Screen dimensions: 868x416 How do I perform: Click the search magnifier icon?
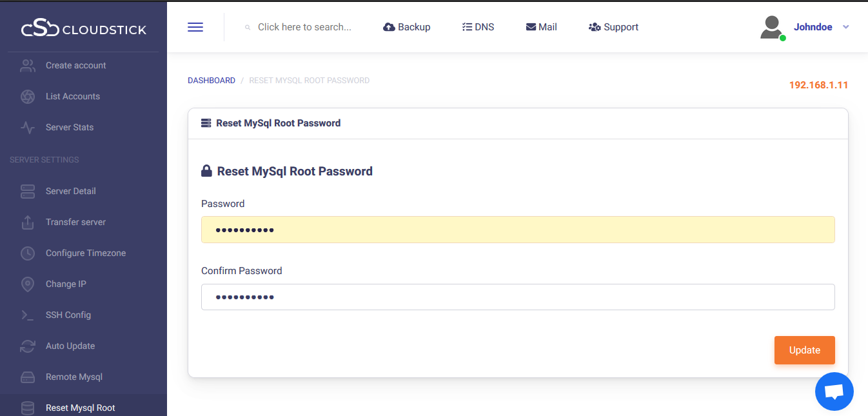click(248, 28)
